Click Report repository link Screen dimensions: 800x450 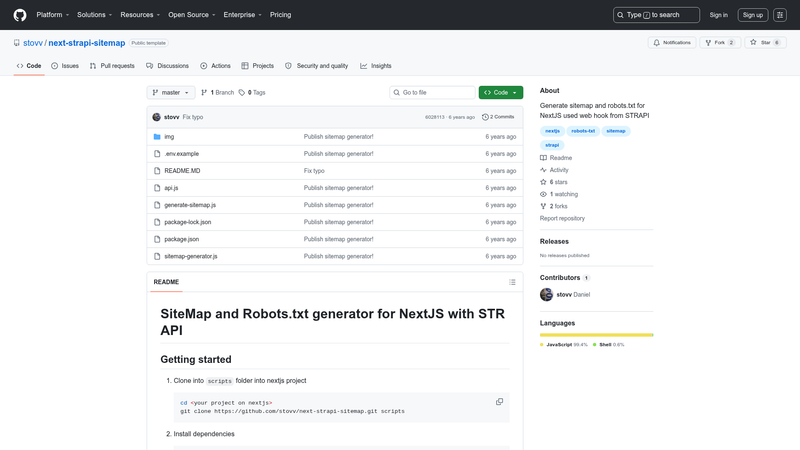tap(562, 218)
